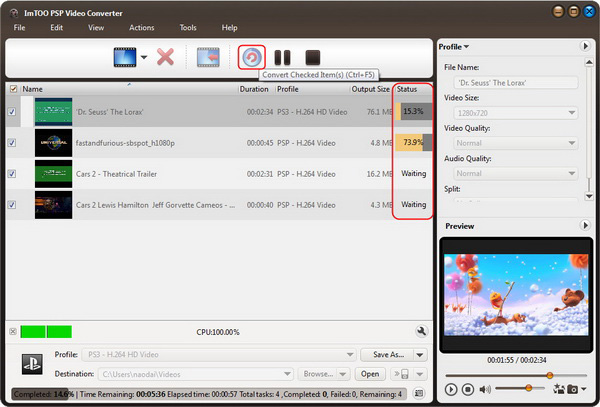Open the Help menu
Image resolution: width=600 pixels, height=407 pixels.
(229, 28)
